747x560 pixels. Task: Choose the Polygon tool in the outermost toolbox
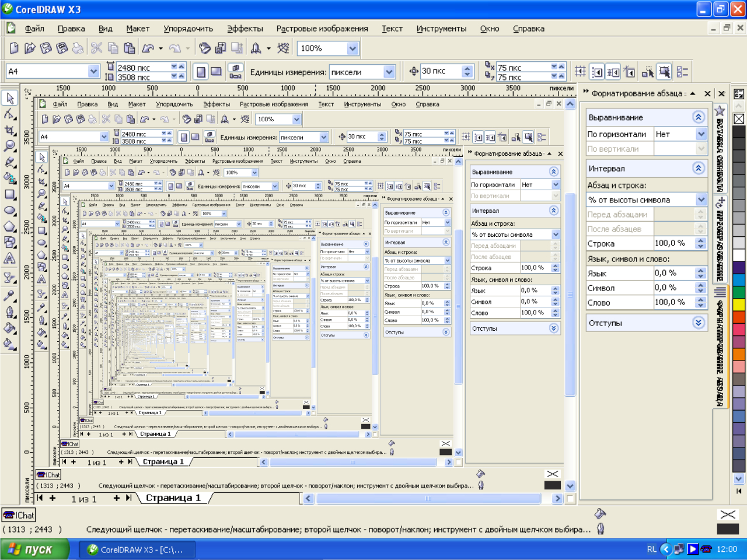[x=10, y=226]
